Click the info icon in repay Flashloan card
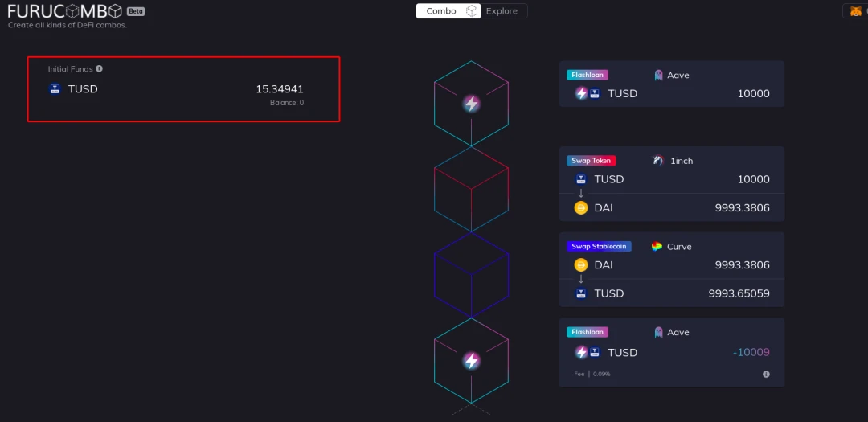This screenshot has height=422, width=868. tap(766, 375)
